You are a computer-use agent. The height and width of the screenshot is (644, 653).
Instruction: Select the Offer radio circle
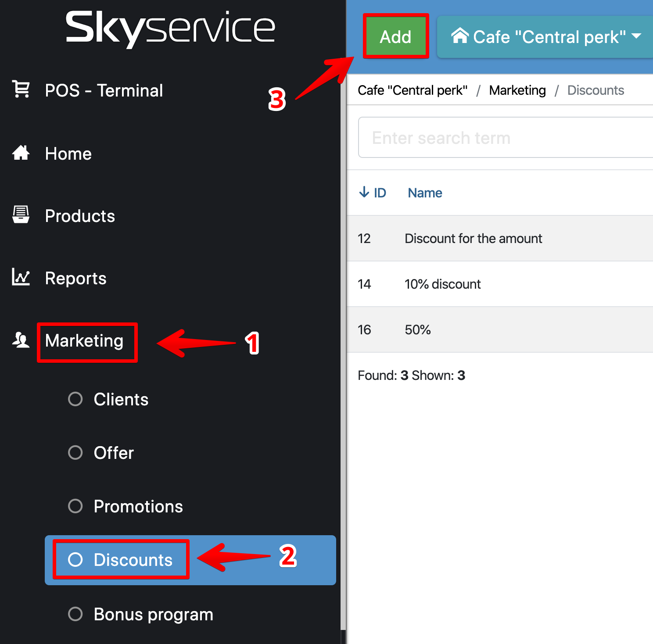pos(75,453)
